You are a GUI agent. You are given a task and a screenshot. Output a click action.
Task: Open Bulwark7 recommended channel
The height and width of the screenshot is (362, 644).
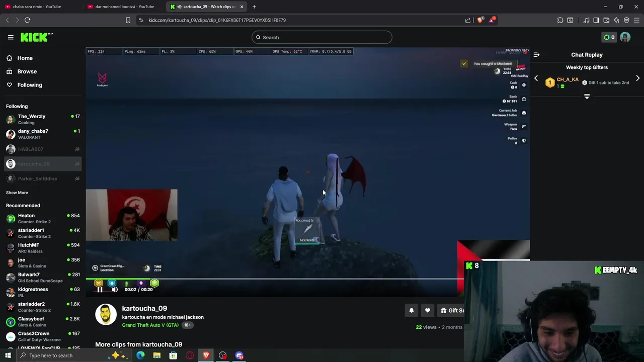[x=43, y=278]
